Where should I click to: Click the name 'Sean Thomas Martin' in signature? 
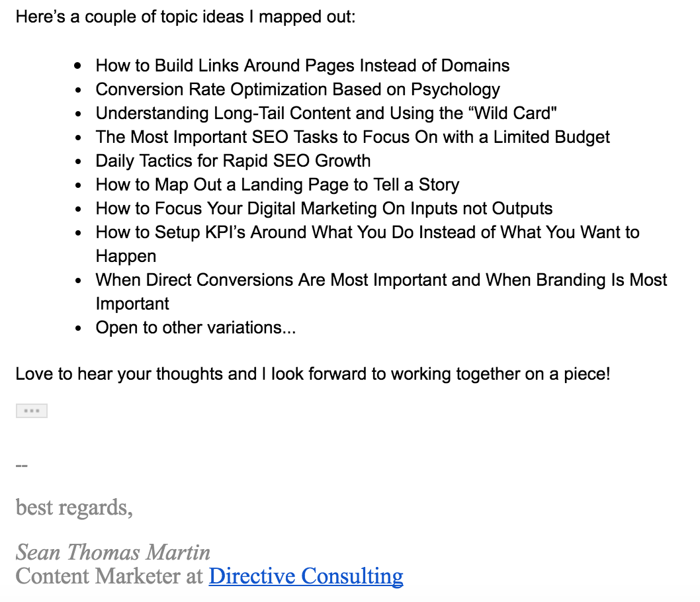pyautogui.click(x=113, y=552)
